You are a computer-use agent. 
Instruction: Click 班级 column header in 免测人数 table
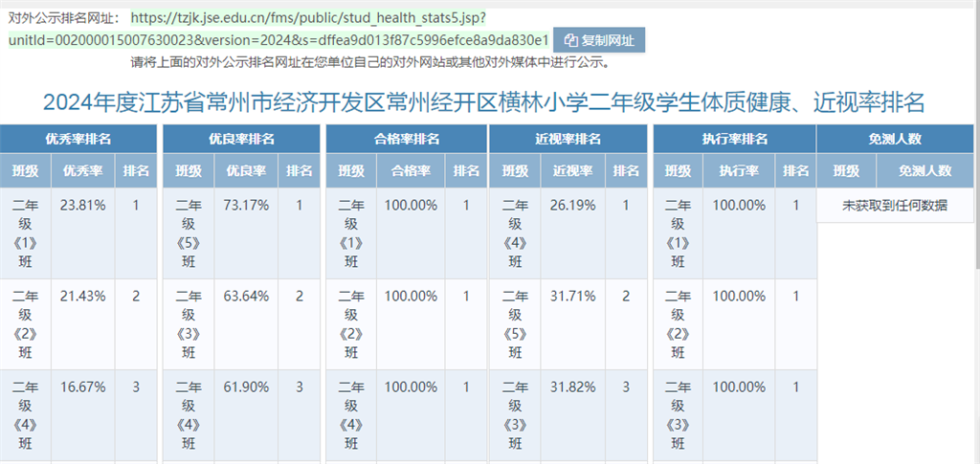tap(846, 170)
